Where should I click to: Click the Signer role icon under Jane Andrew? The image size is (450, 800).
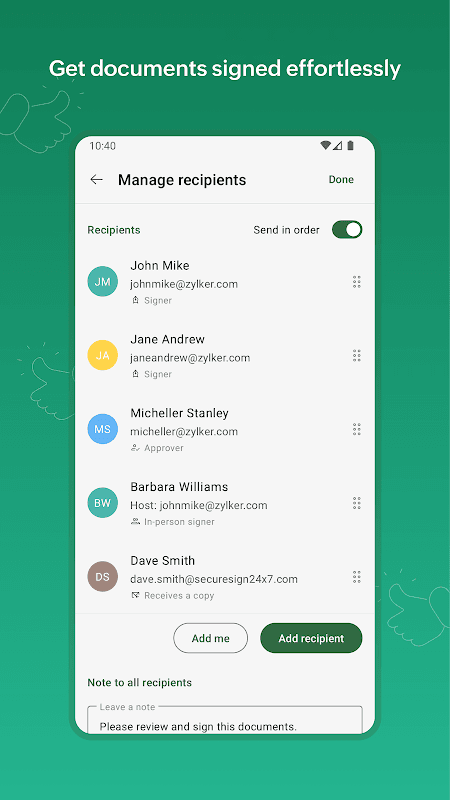tap(135, 374)
